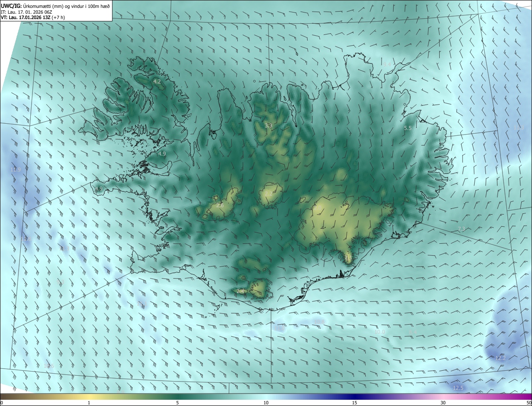Click the 3.3 value in north Iceland
The width and height of the screenshot is (532, 406).
268,125
